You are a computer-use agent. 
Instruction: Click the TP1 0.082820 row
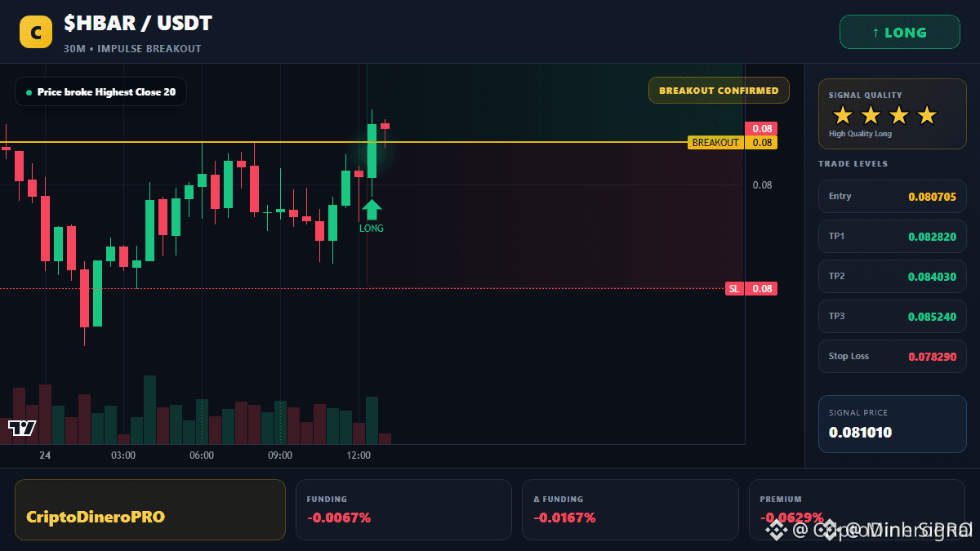coord(893,236)
